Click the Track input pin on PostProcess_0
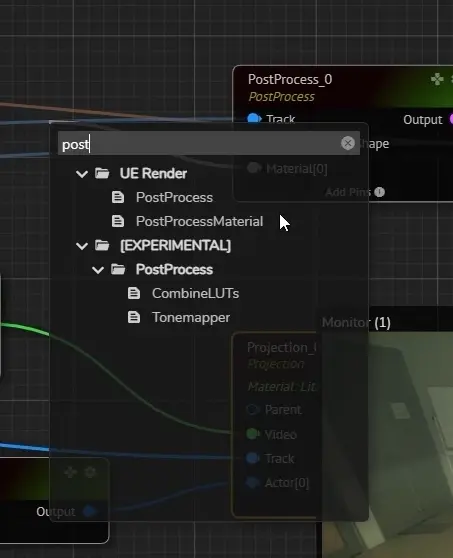Screen dimensions: 453x558 (254, 118)
